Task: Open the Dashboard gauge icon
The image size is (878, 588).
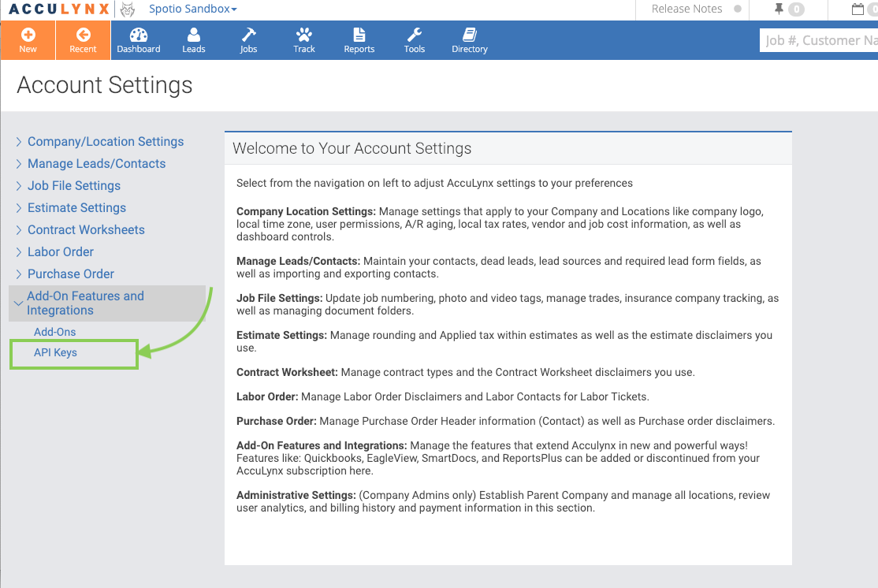Action: (138, 35)
